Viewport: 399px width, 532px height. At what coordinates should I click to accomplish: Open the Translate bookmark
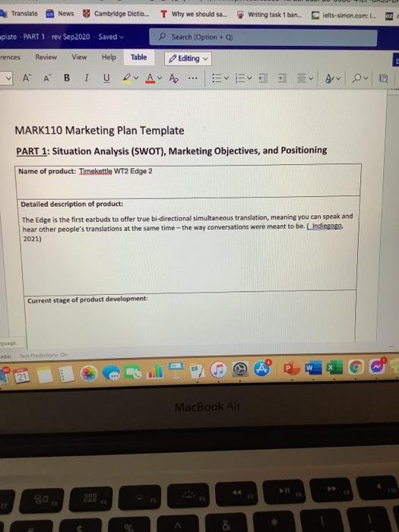(x=20, y=14)
